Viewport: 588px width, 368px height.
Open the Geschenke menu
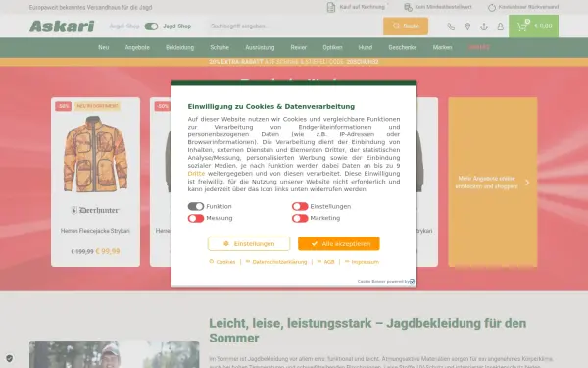pyautogui.click(x=403, y=48)
